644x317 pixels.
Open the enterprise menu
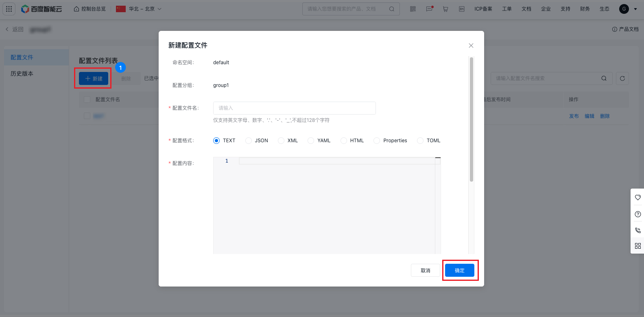[546, 9]
